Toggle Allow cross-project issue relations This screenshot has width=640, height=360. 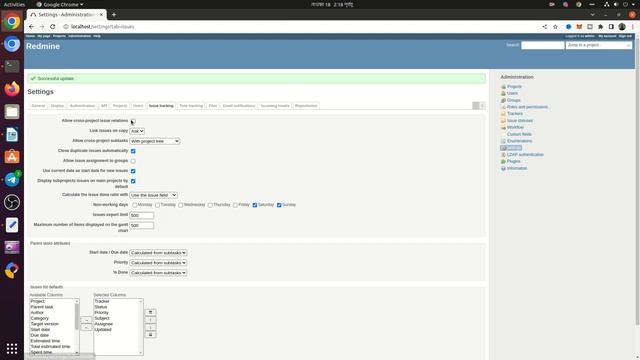pos(133,121)
